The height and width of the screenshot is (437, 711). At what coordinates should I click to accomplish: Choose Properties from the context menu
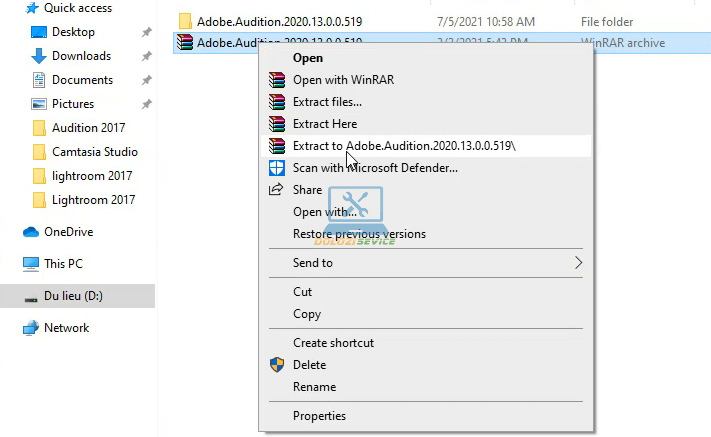[x=319, y=416]
